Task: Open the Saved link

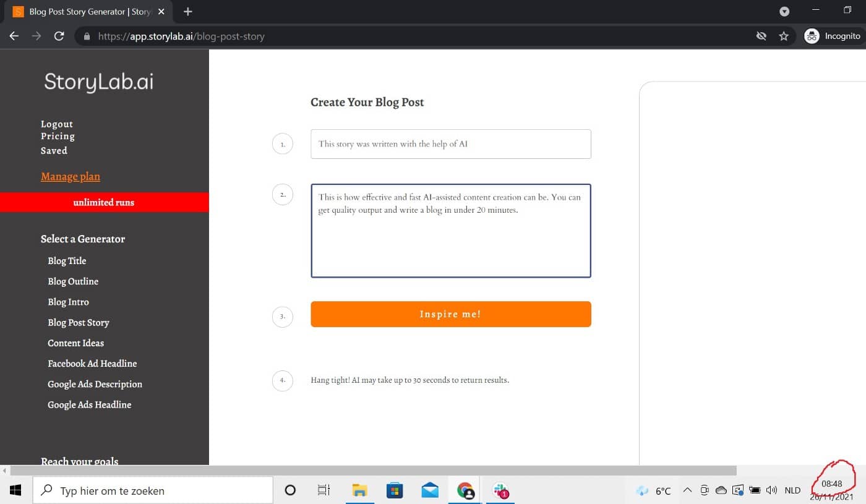Action: coord(54,150)
